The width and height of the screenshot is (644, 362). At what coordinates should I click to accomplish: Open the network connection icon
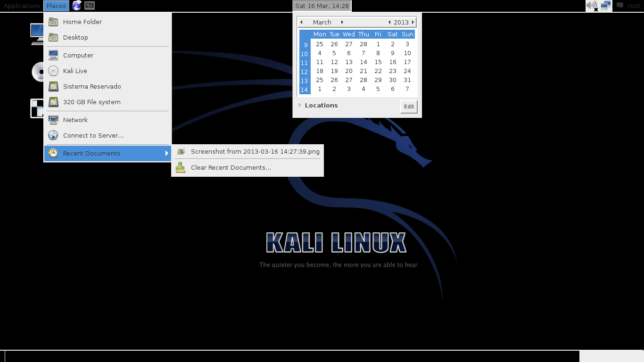[x=606, y=6]
